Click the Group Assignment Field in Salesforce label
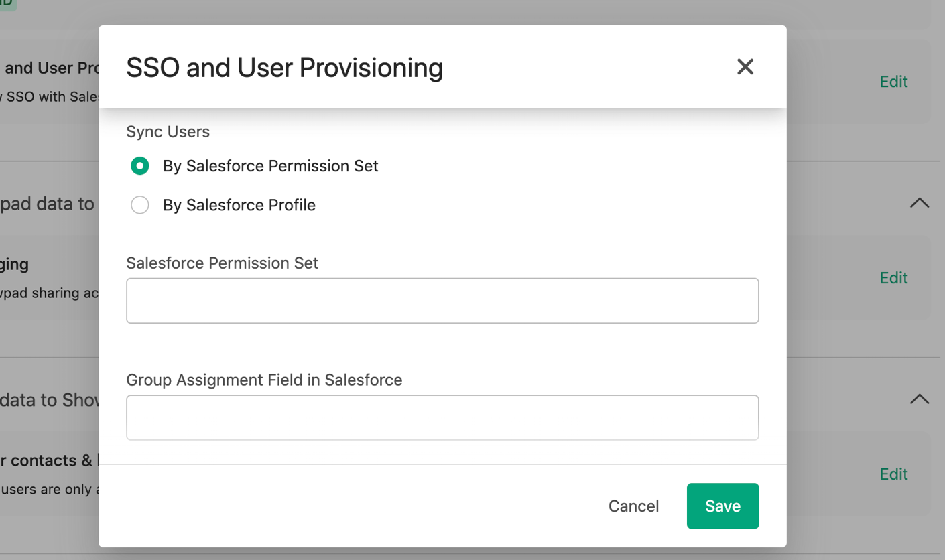 click(264, 380)
